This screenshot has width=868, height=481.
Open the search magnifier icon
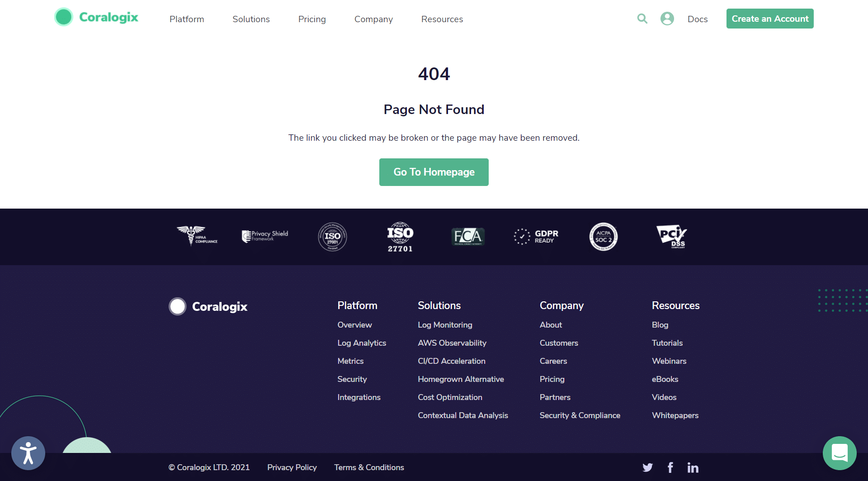(x=642, y=19)
